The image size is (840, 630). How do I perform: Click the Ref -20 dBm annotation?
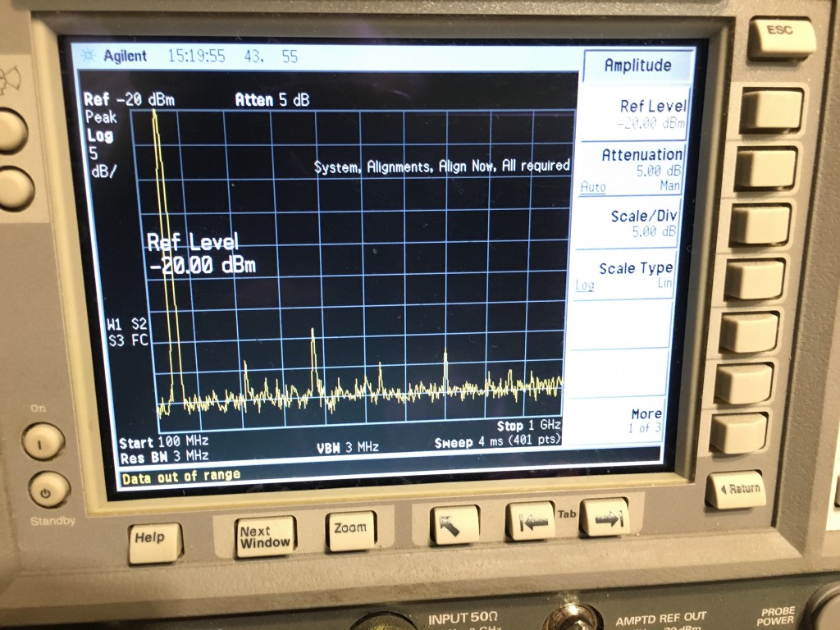(x=129, y=99)
